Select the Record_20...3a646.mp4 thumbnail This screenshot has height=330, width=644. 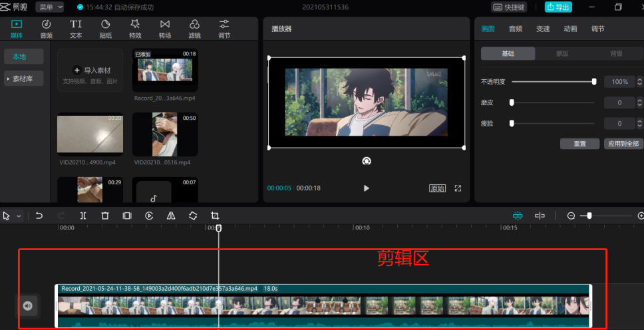point(165,70)
